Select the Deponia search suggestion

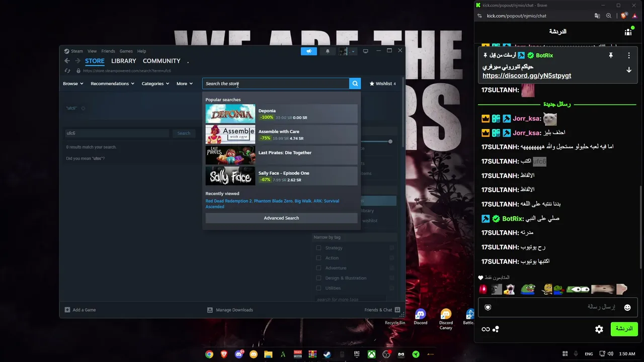[x=281, y=114]
